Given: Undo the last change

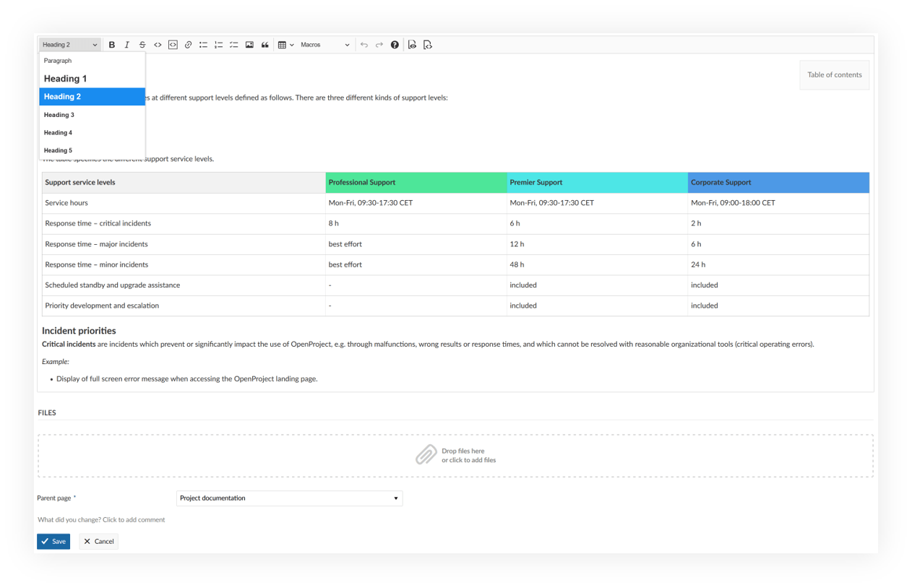Looking at the screenshot, I should [x=364, y=44].
